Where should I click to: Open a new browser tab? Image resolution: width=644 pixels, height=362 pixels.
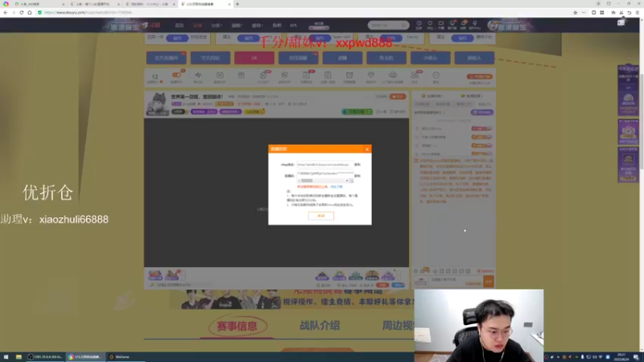237,4
